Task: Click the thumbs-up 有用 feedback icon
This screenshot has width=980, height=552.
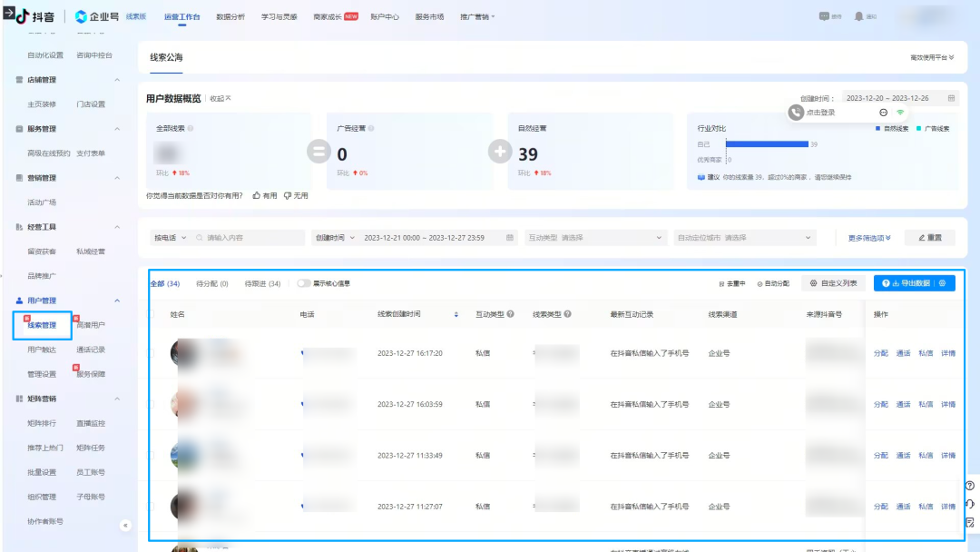Action: 257,195
